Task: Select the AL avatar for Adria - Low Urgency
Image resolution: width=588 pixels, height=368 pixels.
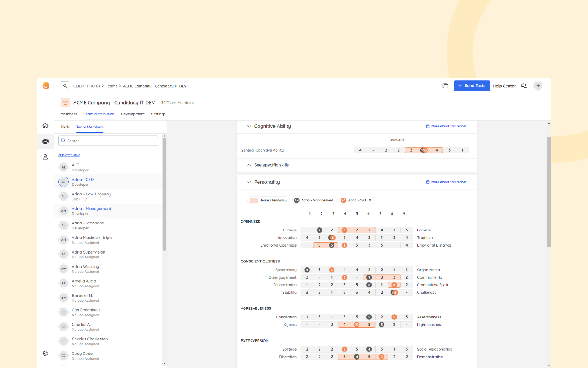Action: click(x=64, y=197)
